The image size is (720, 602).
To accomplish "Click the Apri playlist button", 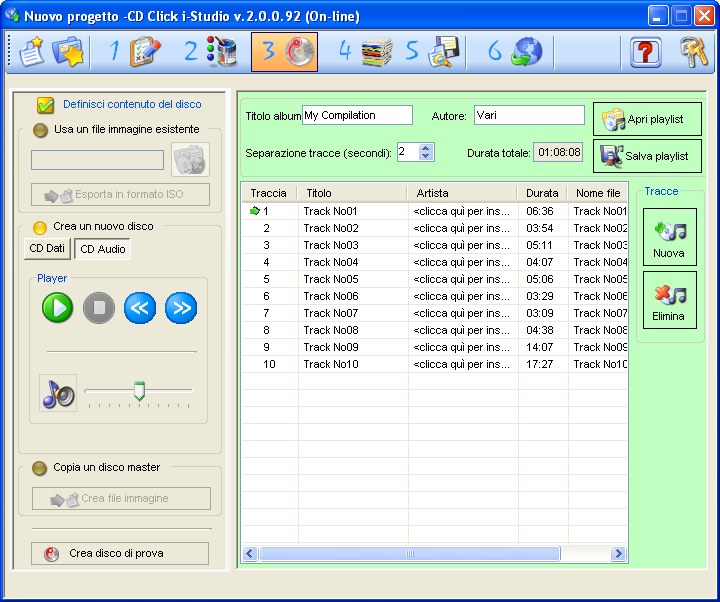I will click(x=647, y=120).
